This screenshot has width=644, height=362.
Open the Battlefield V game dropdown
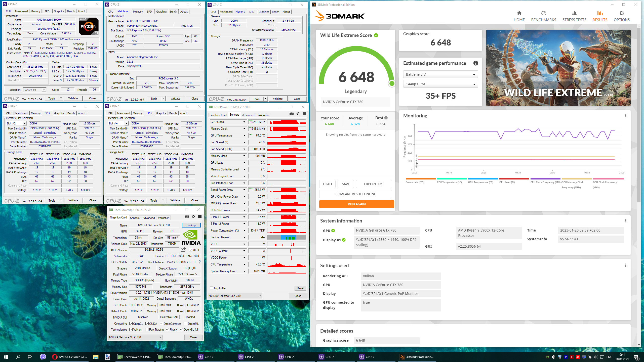coord(440,74)
